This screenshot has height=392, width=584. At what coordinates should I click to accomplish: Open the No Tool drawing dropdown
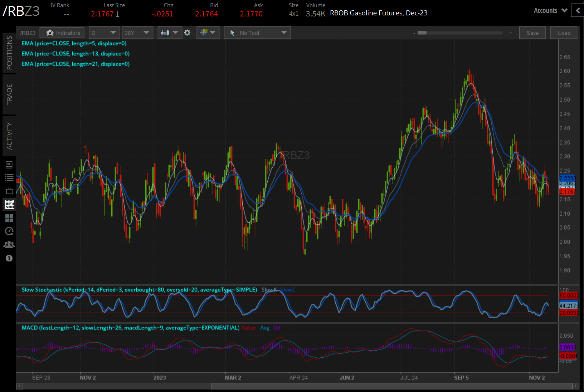(257, 33)
